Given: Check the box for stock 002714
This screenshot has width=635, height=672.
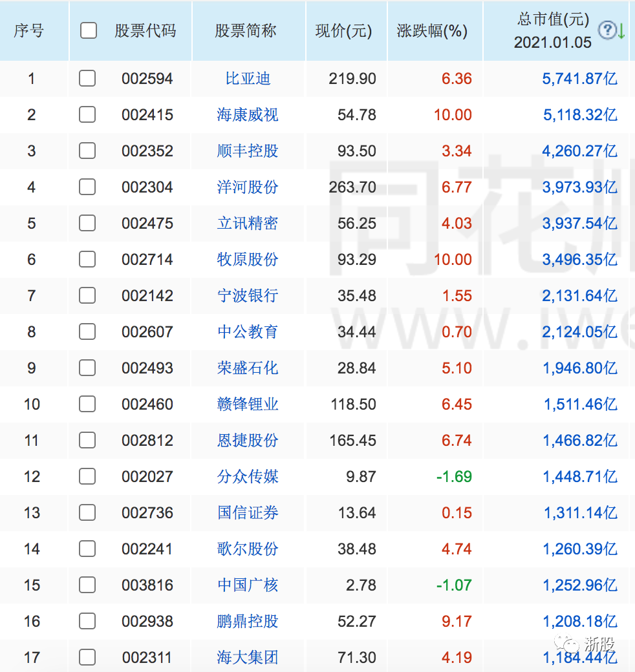Looking at the screenshot, I should (87, 259).
